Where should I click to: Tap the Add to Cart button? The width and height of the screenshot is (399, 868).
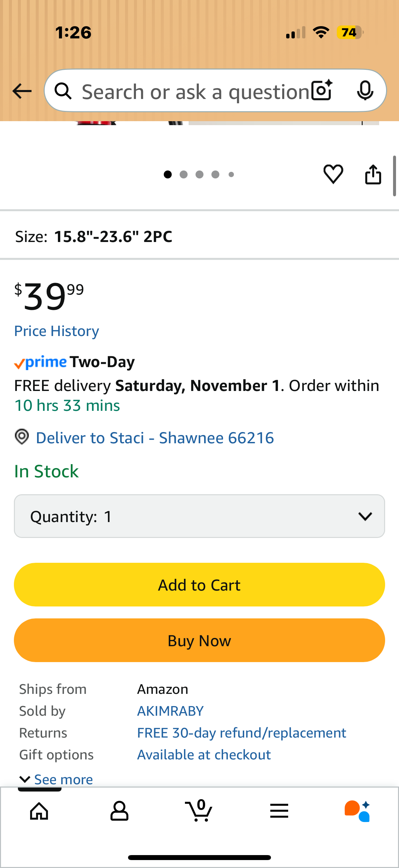199,585
